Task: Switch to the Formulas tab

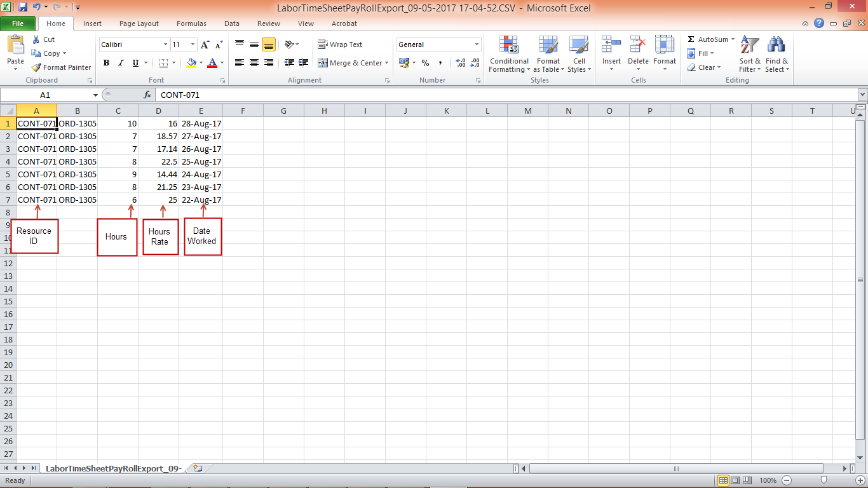Action: pyautogui.click(x=191, y=24)
